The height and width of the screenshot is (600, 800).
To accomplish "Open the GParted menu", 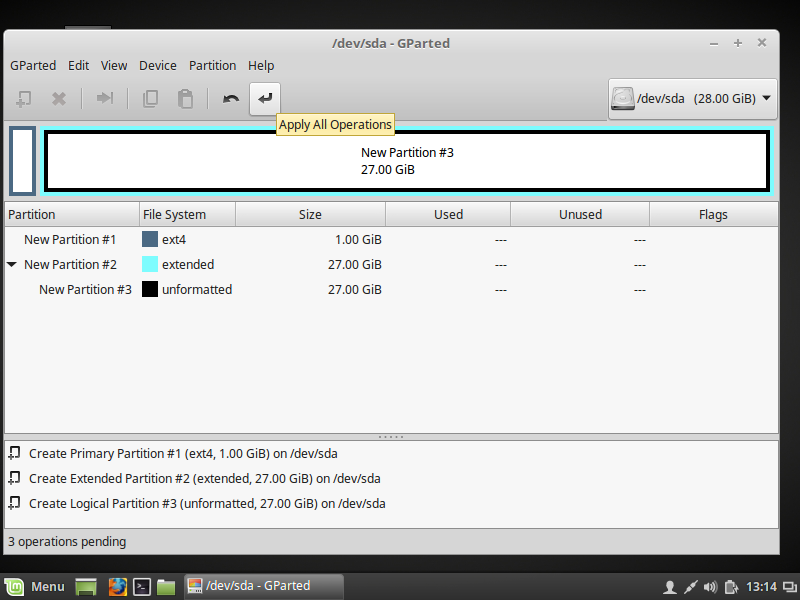I will [33, 66].
